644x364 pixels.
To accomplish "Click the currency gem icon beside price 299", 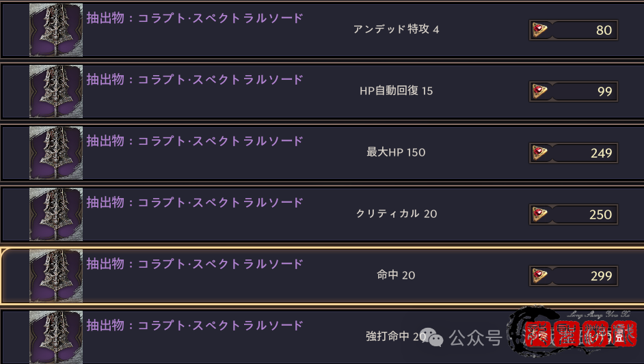I will click(540, 276).
